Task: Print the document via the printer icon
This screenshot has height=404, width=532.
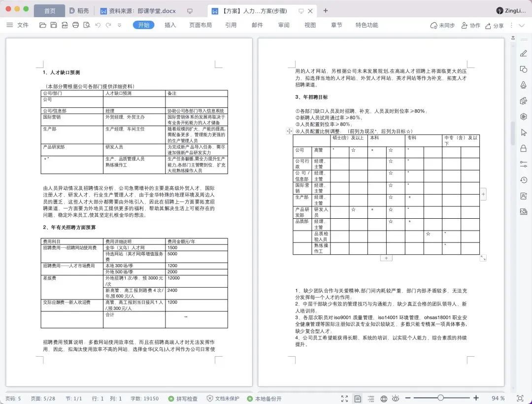Action: click(x=76, y=25)
